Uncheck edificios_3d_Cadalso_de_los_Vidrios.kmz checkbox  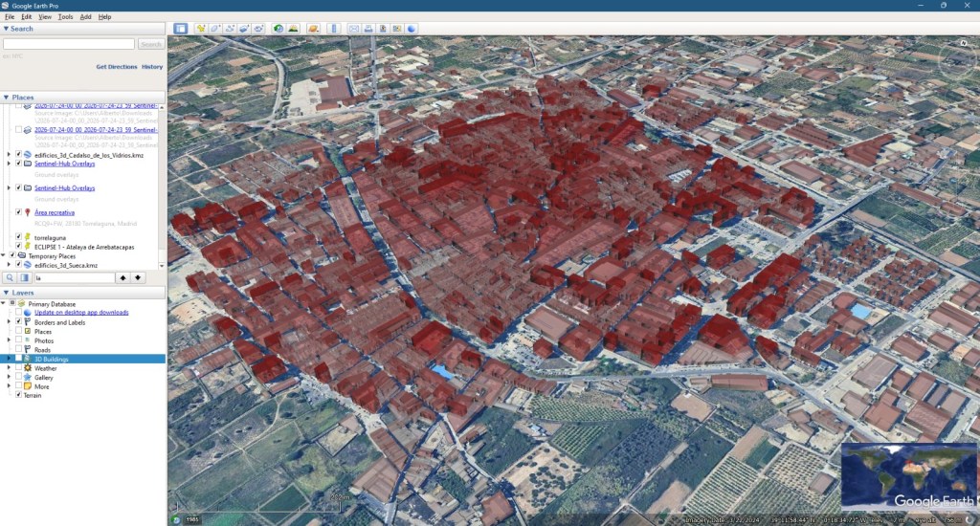click(19, 154)
